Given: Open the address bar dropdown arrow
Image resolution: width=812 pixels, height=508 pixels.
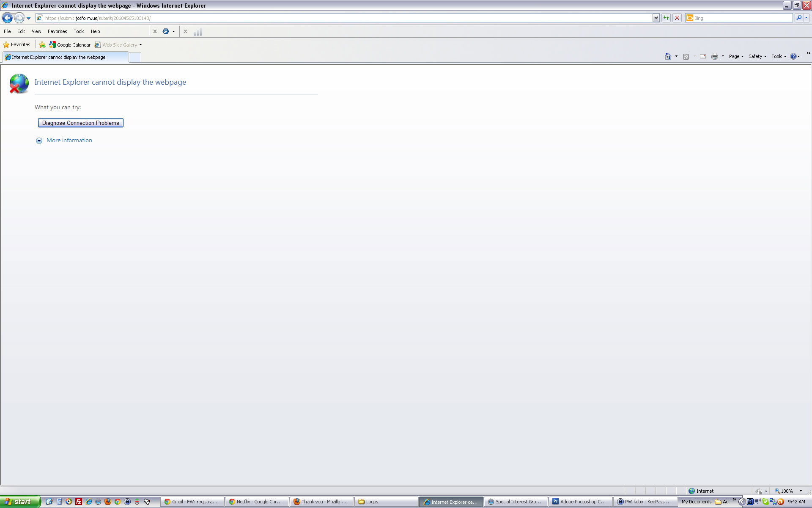Looking at the screenshot, I should click(656, 18).
